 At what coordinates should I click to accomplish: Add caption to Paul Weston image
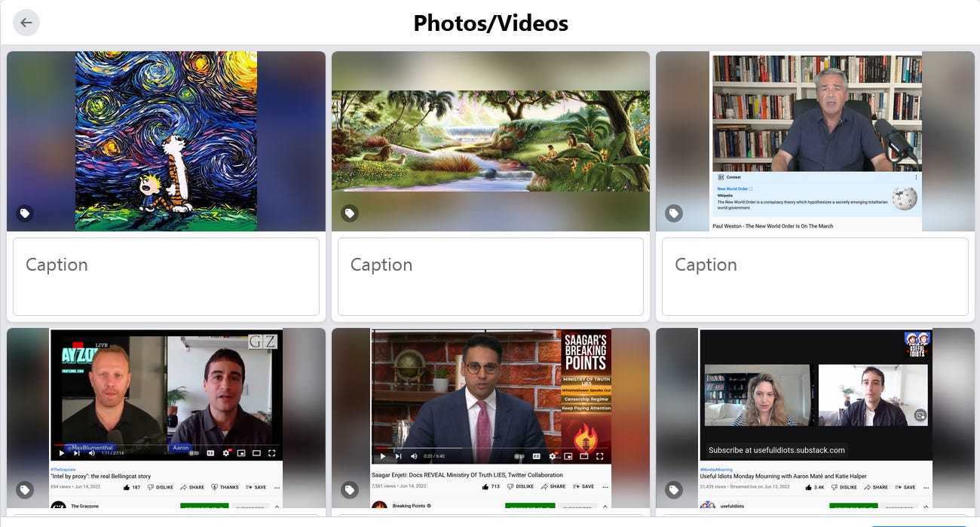click(815, 277)
